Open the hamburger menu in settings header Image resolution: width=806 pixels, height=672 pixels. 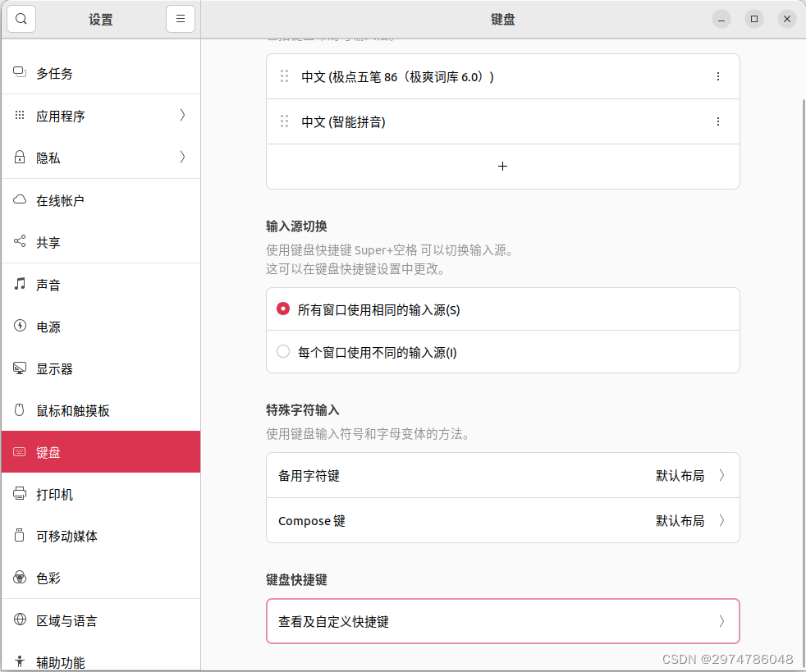point(181,19)
